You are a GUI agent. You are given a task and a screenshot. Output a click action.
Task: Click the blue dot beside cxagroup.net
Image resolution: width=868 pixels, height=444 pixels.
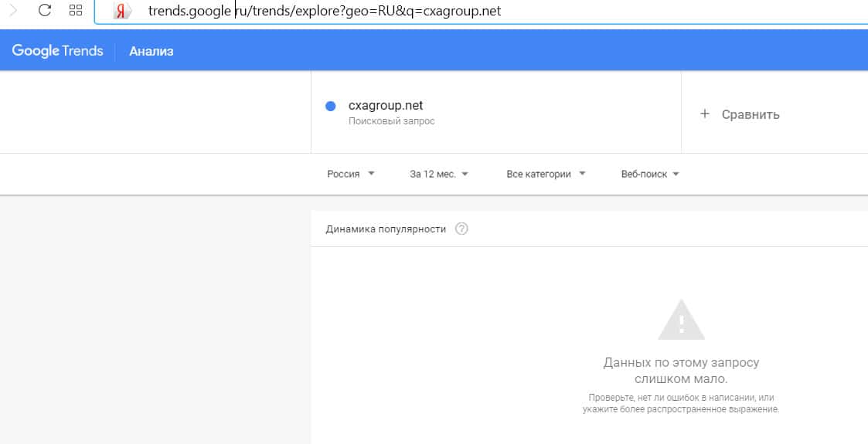331,107
